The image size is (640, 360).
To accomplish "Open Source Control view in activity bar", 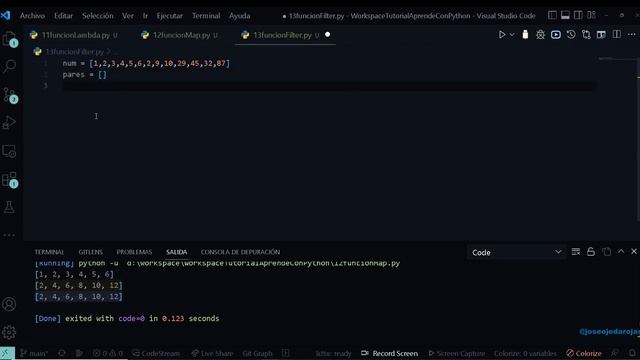I will [9, 95].
